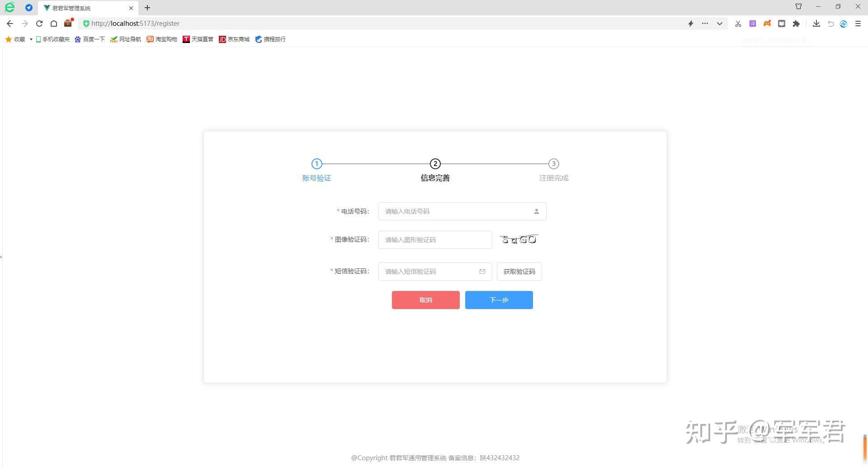Click the lightning boost icon
Screen dimensions: 868x467
pos(691,24)
